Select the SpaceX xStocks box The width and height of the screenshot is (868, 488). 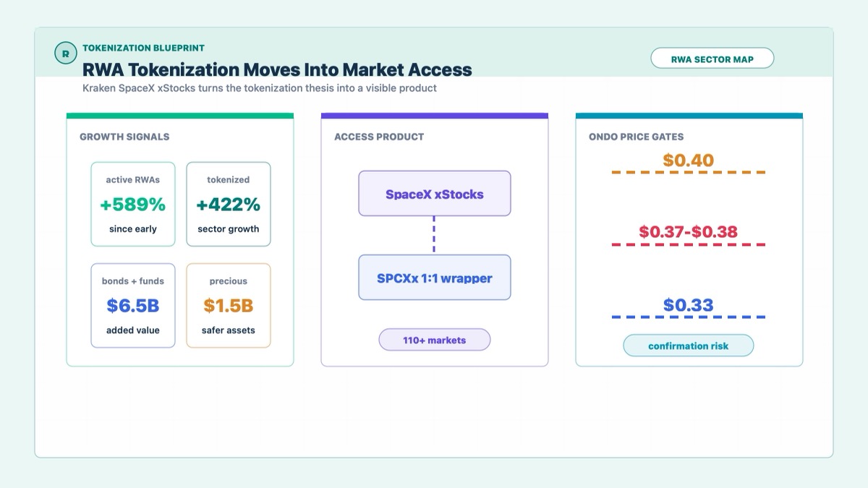[435, 194]
